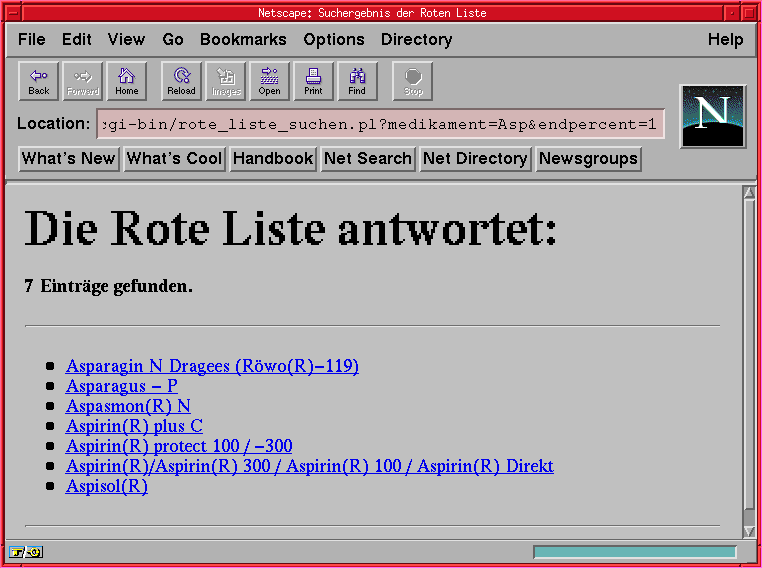Click the mail icon in status bar
762x568 pixels.
click(34, 552)
